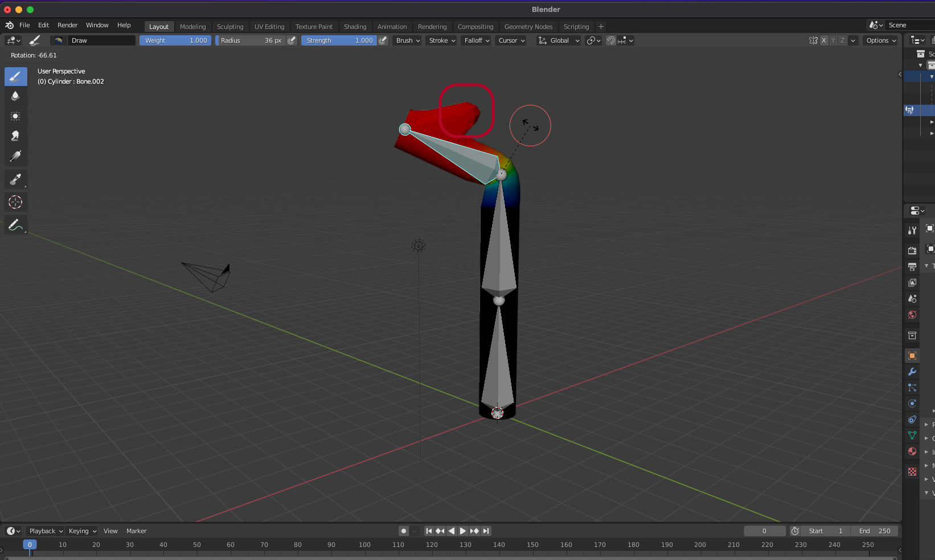
Task: Open the Options dropdown
Action: tap(881, 40)
